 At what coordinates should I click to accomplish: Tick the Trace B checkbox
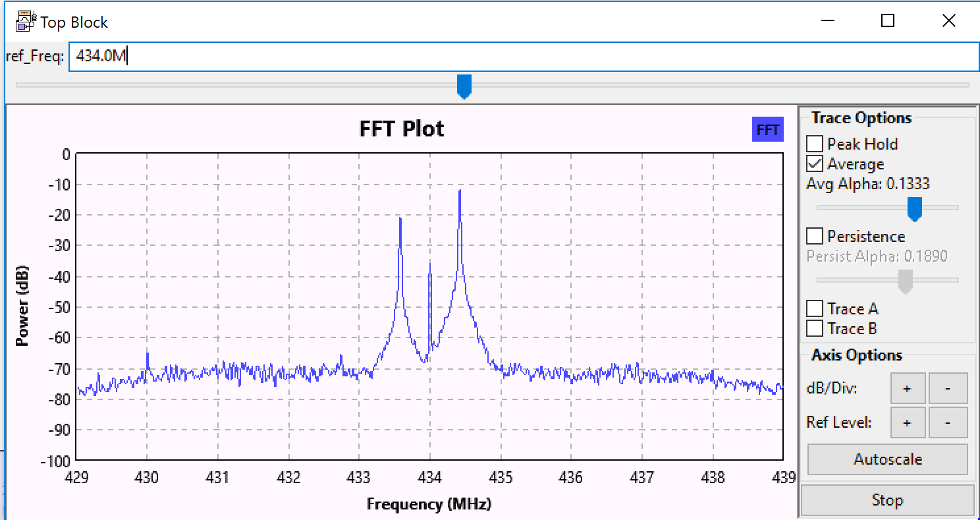coord(815,328)
